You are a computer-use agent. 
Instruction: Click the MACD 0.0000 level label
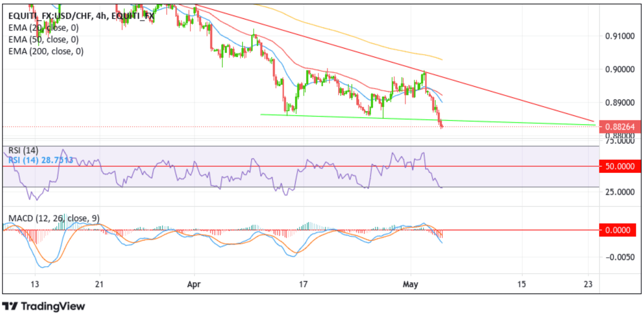pyautogui.click(x=617, y=230)
